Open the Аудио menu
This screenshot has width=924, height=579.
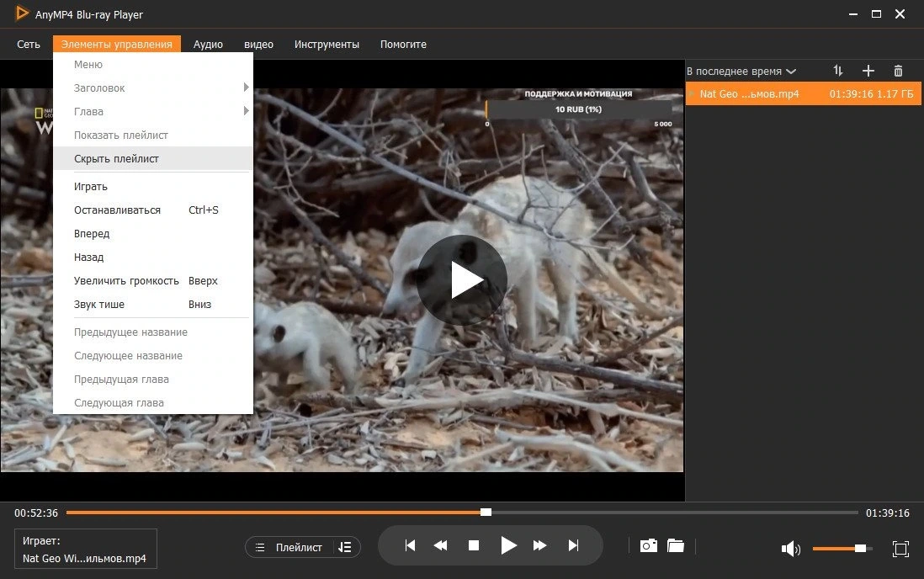[x=208, y=45]
